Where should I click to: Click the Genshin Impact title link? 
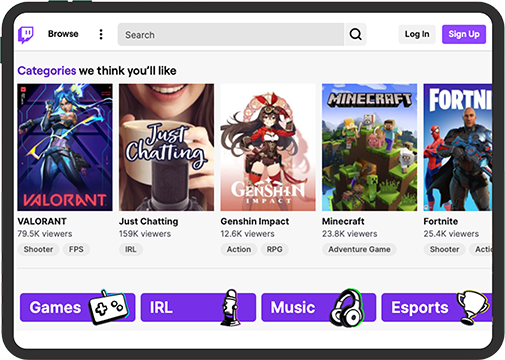255,221
